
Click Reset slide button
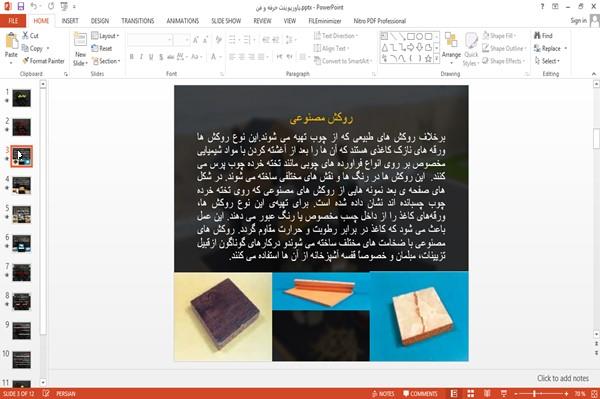click(102, 49)
